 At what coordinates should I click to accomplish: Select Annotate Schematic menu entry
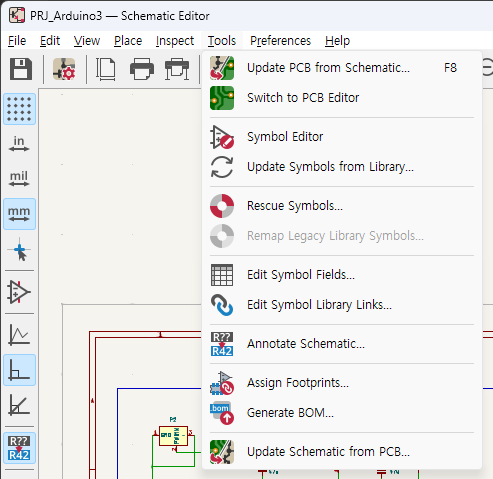pos(342,344)
